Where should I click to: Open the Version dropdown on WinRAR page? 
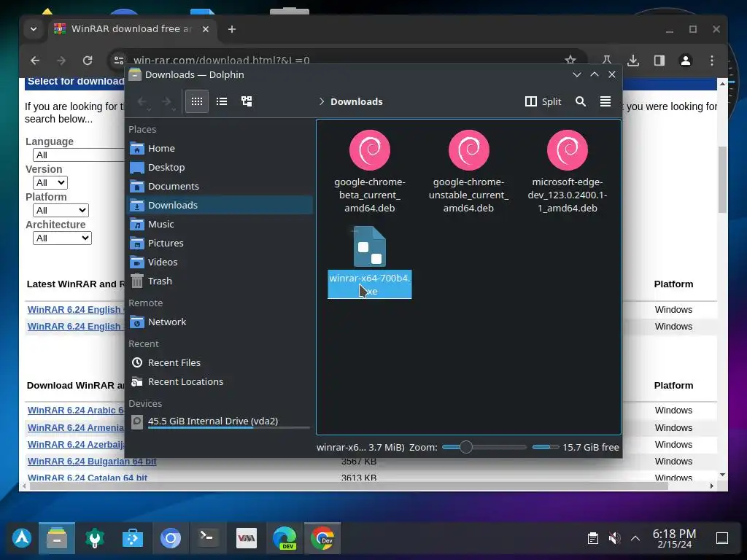coord(50,182)
